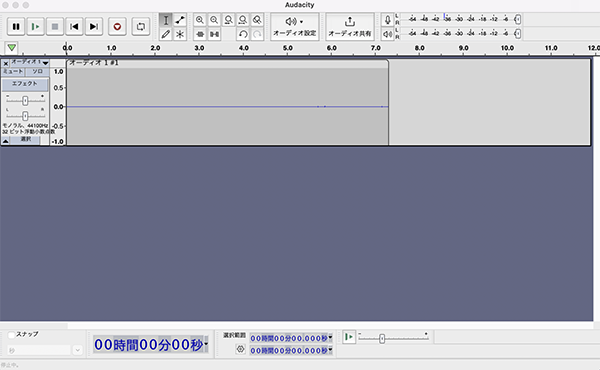Click the clip title オーディオ 1 #1

[94, 63]
